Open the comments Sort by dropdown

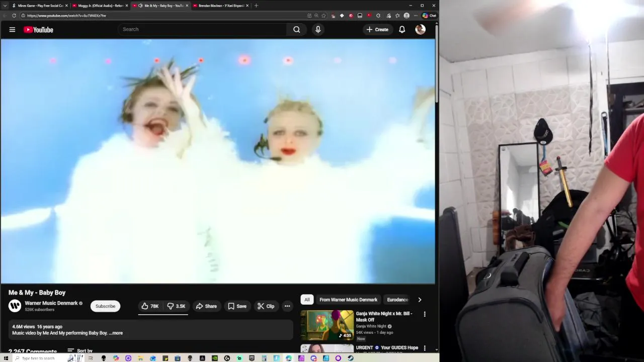[x=80, y=350]
